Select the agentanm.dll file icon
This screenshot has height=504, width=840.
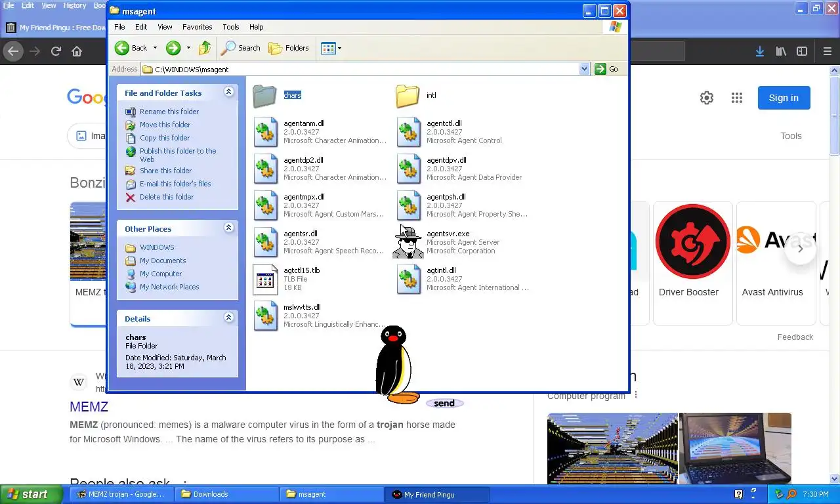(266, 132)
